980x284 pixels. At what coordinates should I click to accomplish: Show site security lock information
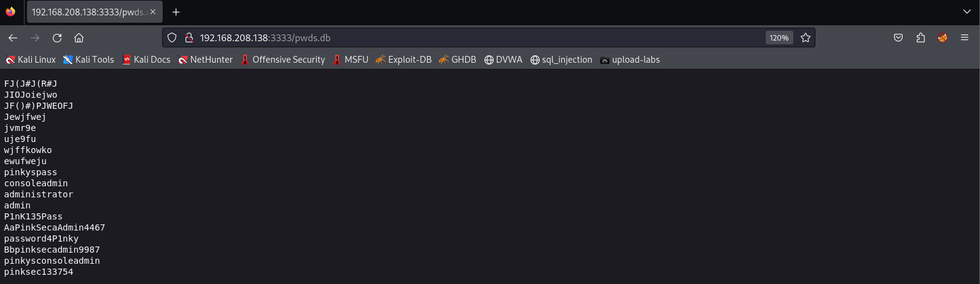tap(189, 38)
